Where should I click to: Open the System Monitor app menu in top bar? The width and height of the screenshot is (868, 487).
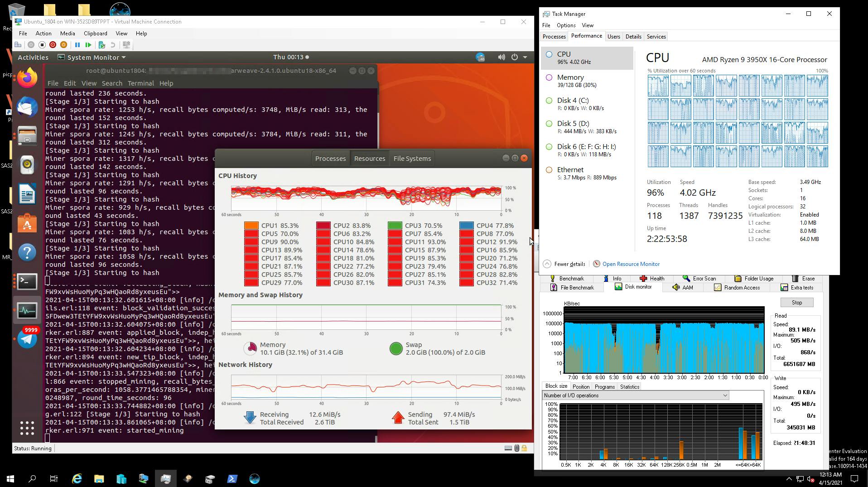pyautogui.click(x=92, y=58)
